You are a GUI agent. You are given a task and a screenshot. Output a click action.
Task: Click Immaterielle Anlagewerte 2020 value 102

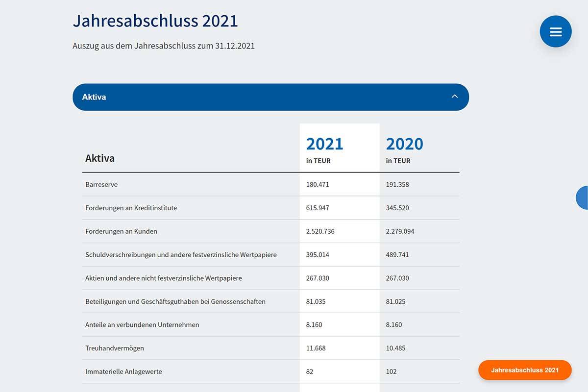[392, 371]
